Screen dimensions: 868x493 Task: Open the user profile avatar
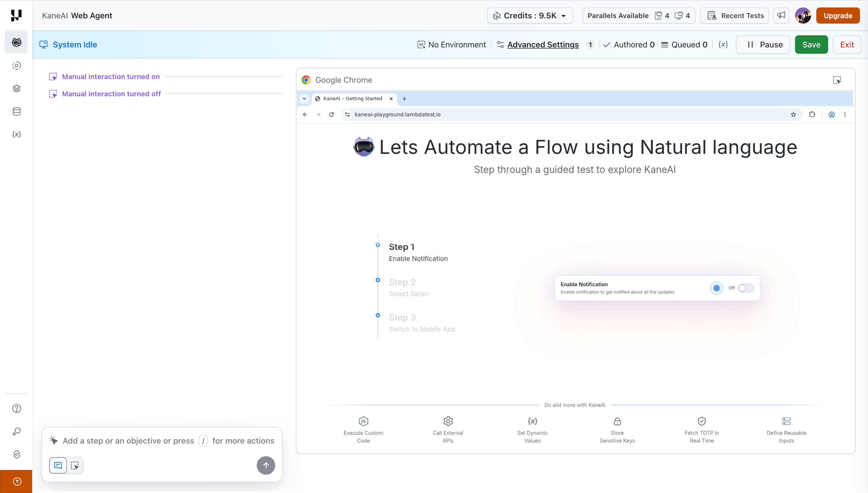803,16
